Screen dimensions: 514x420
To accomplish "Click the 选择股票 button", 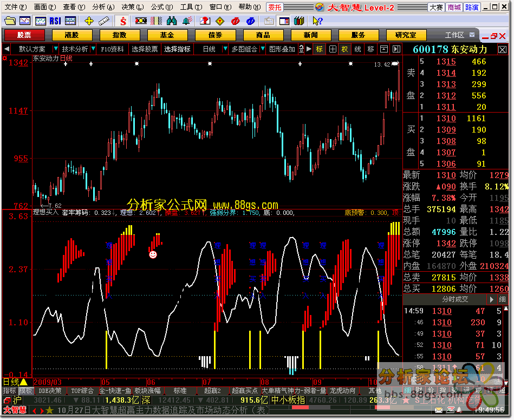I will coord(145,49).
